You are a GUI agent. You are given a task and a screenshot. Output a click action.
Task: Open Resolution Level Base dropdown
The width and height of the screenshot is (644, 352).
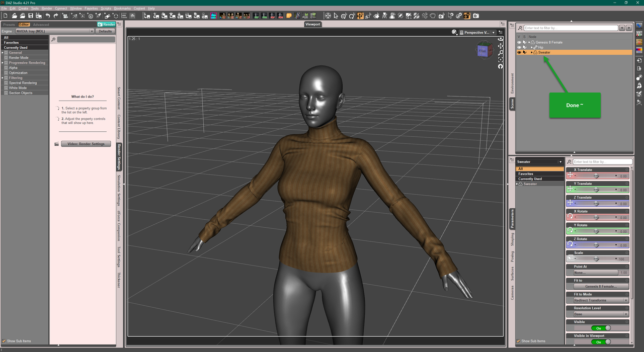pyautogui.click(x=601, y=314)
